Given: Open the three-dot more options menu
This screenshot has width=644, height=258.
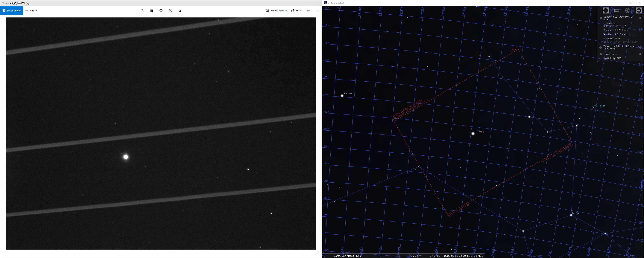Looking at the screenshot, I should pos(317,11).
